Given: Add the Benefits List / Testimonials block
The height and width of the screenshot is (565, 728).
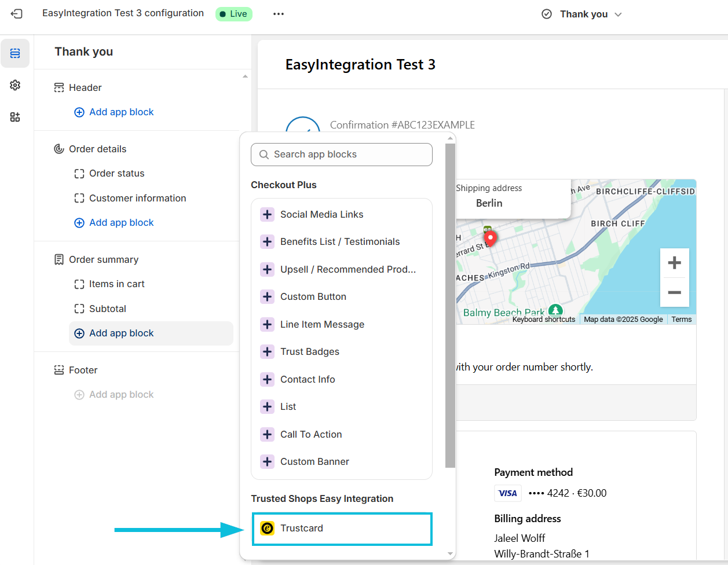Looking at the screenshot, I should (x=342, y=242).
